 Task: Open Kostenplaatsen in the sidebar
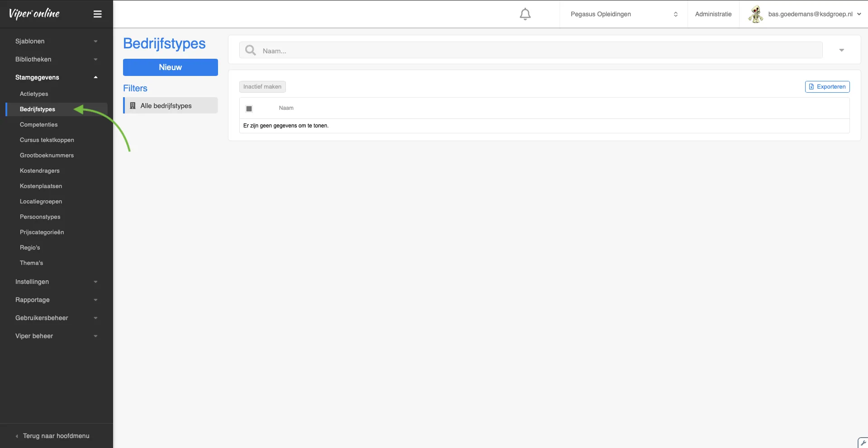click(x=41, y=186)
